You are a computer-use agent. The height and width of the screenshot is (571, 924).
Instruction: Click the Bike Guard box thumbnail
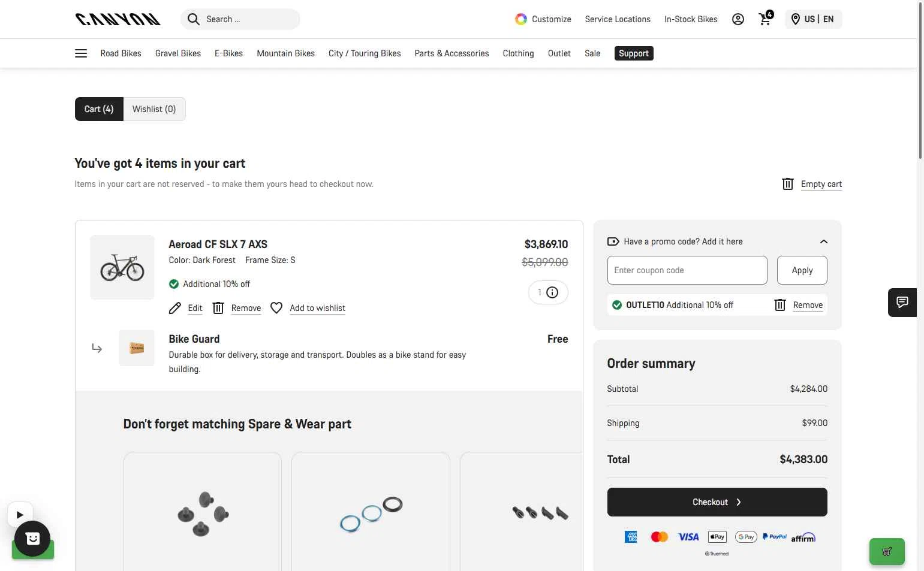point(137,348)
